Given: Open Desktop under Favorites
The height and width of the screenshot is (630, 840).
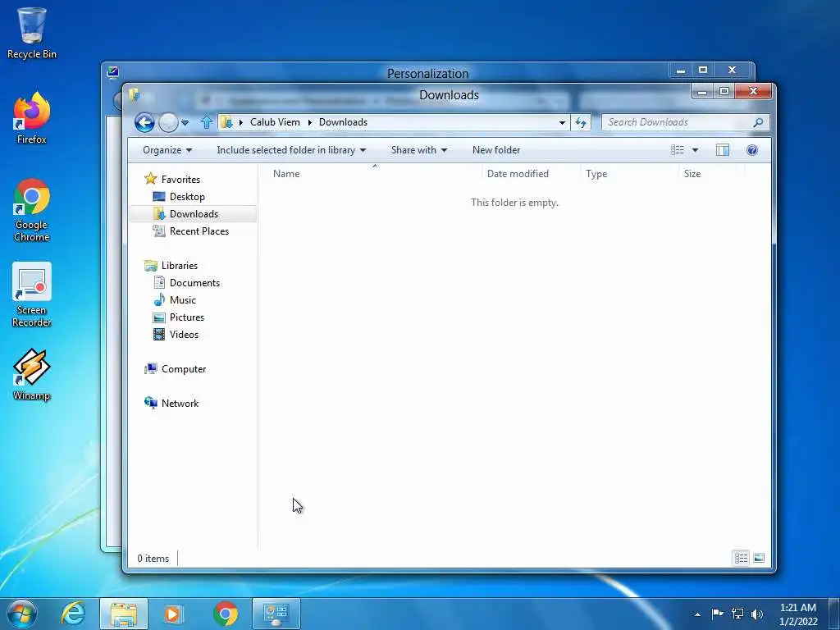Looking at the screenshot, I should coord(187,197).
